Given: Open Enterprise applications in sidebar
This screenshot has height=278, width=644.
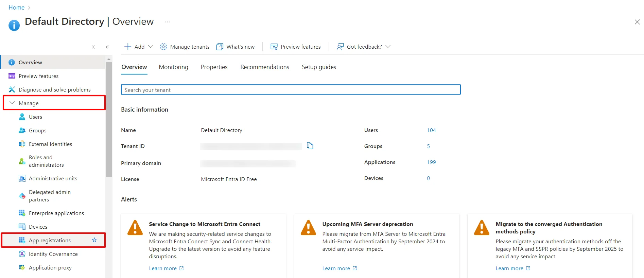Looking at the screenshot, I should tap(56, 213).
